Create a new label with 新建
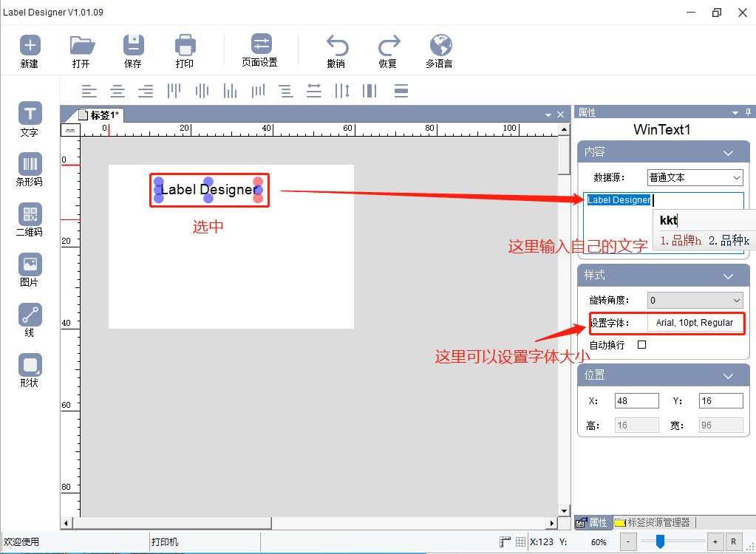Image resolution: width=756 pixels, height=554 pixels. (30, 51)
